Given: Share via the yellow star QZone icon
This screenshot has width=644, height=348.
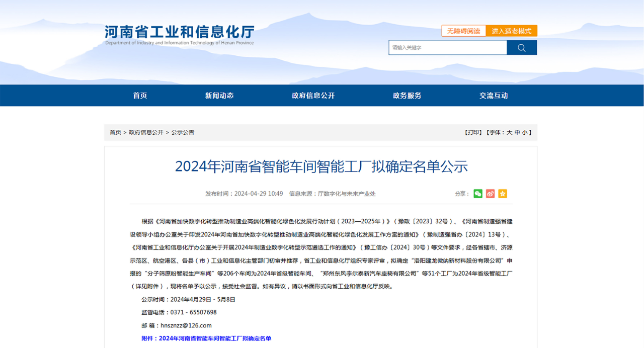Looking at the screenshot, I should coord(503,194).
